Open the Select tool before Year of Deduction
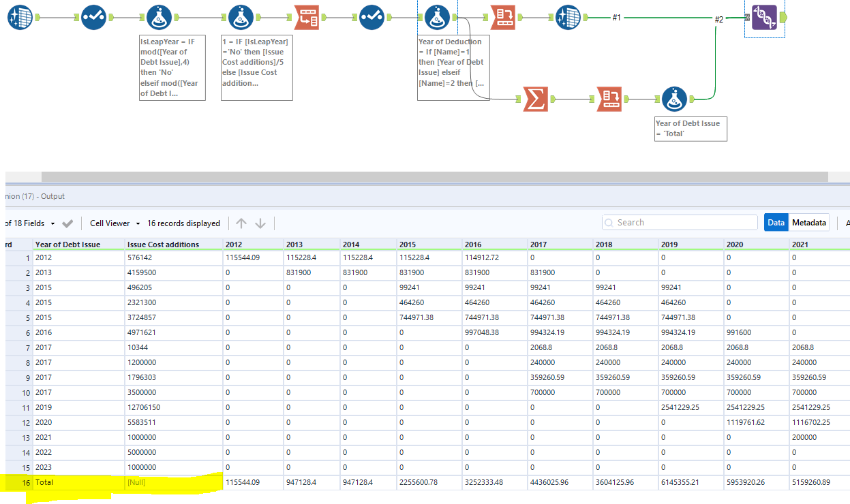Screen dimensions: 850x504 point(372,16)
